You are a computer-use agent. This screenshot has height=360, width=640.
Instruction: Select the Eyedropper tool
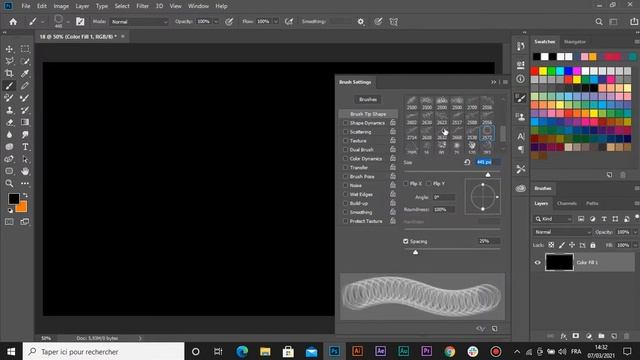click(x=25, y=73)
